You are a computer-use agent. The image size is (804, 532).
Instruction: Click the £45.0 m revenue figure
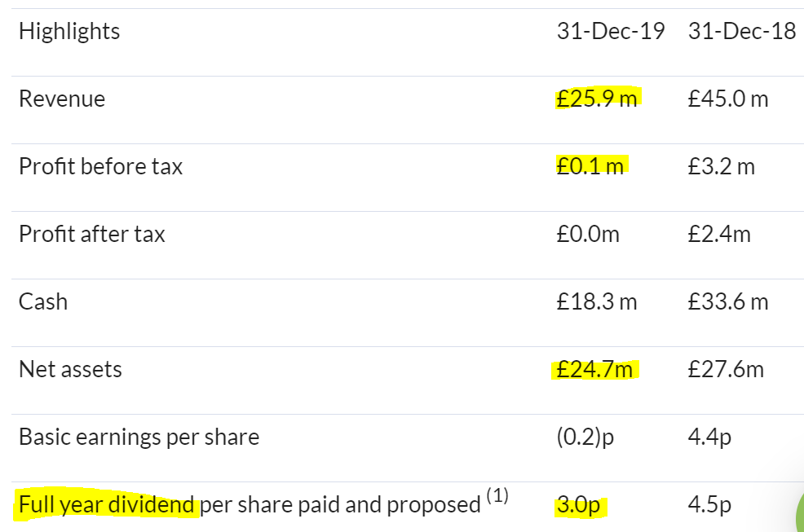coord(728,99)
